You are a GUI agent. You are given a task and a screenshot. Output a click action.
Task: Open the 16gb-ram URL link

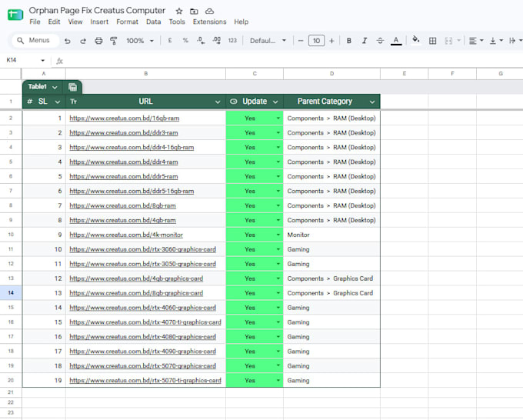(125, 118)
